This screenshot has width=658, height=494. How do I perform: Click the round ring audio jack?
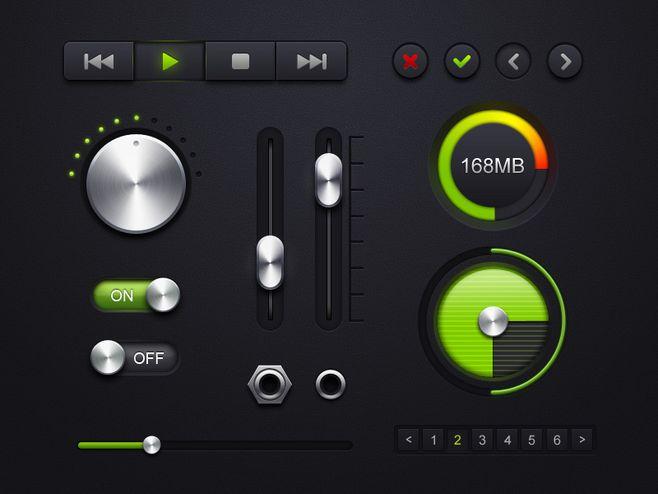click(x=331, y=384)
